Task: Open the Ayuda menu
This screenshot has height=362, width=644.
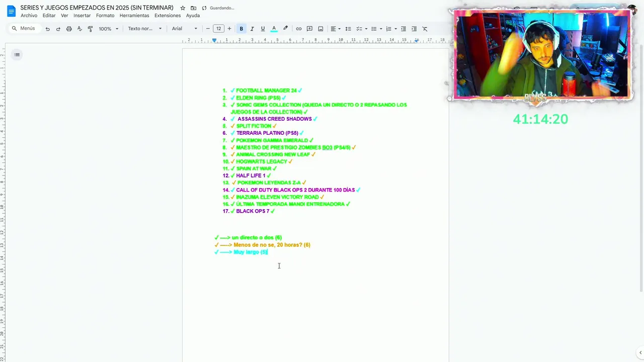Action: tap(193, 16)
